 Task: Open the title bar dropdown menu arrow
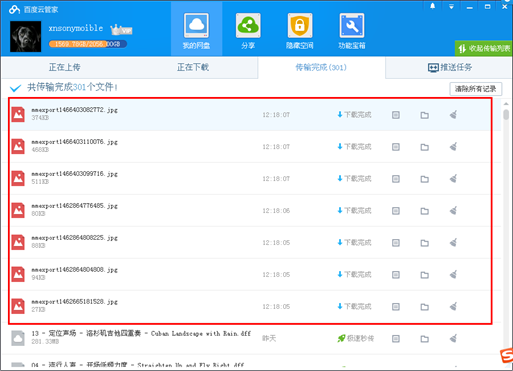coord(451,7)
